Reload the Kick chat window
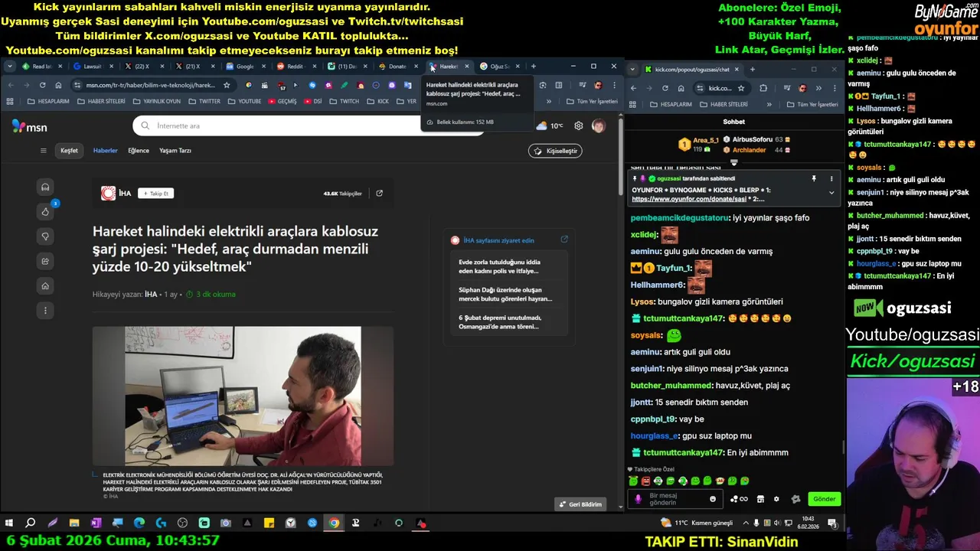Viewport: 980px width, 551px height. (x=665, y=88)
